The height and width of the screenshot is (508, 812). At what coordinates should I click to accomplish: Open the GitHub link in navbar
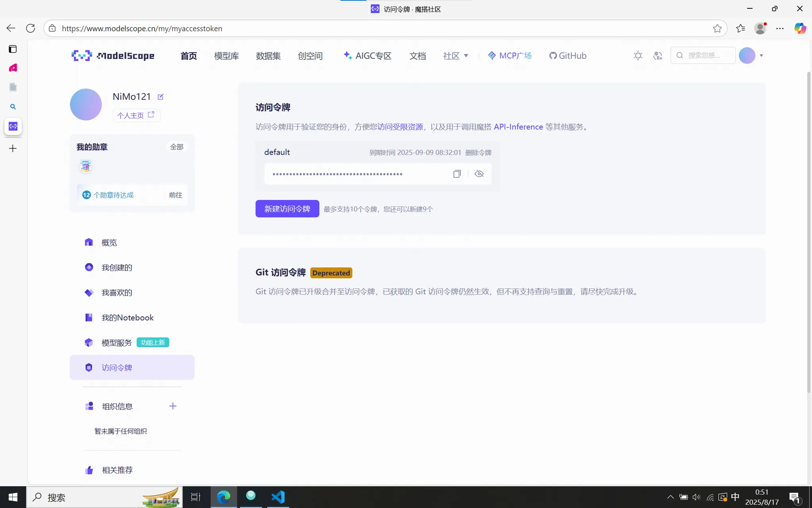click(568, 56)
